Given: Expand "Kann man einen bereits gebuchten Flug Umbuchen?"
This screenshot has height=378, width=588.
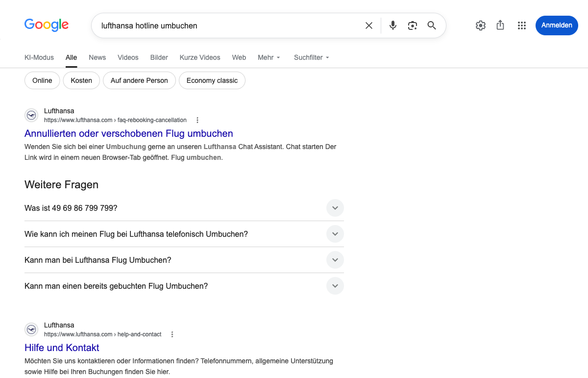Looking at the screenshot, I should (184, 286).
